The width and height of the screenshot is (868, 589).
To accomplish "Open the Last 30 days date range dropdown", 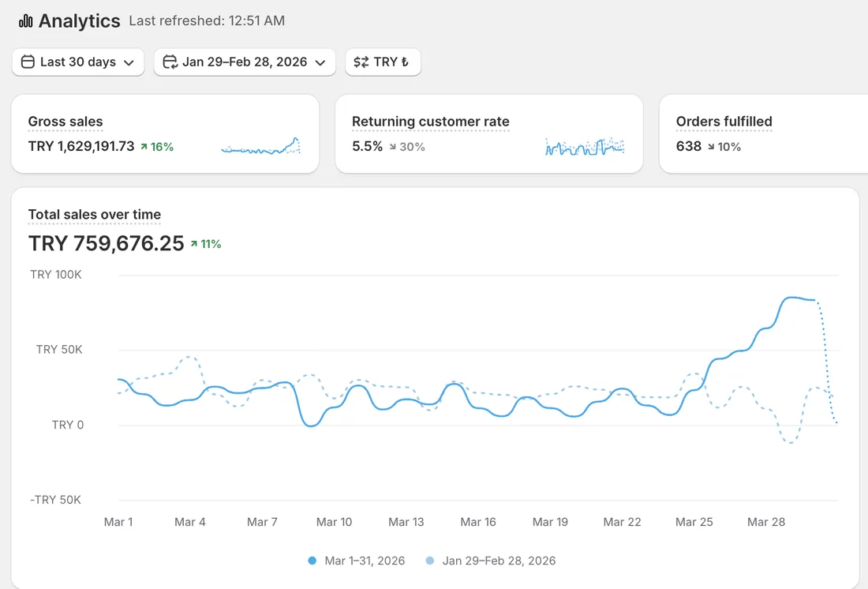I will coord(78,62).
